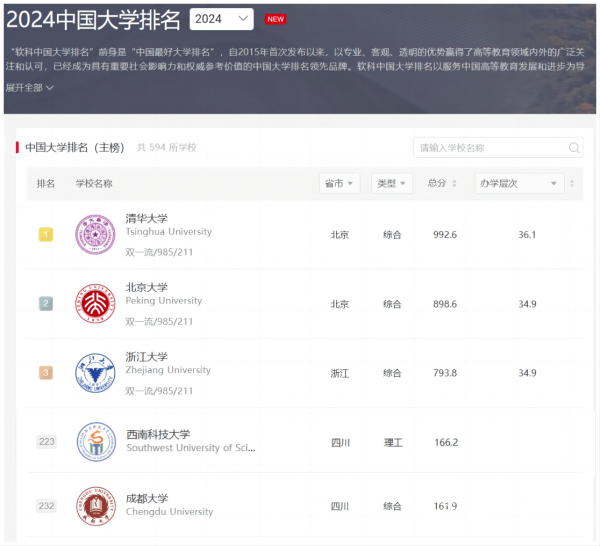This screenshot has height=546, width=600.
Task: Click the Southwest University of Science logo
Action: tap(96, 442)
